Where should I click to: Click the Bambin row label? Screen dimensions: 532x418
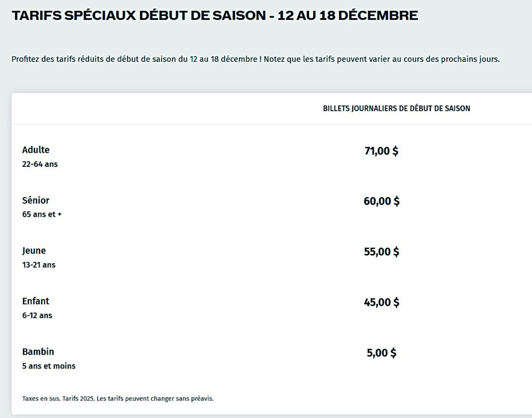[x=38, y=351]
